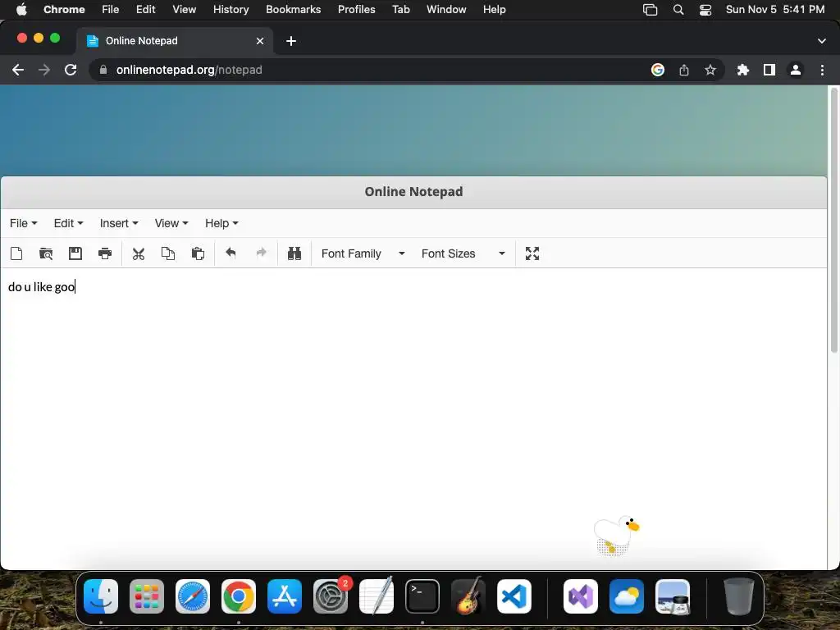This screenshot has height=630, width=840.
Task: Toggle fullscreen mode icon in notepad toolbar
Action: click(x=532, y=253)
